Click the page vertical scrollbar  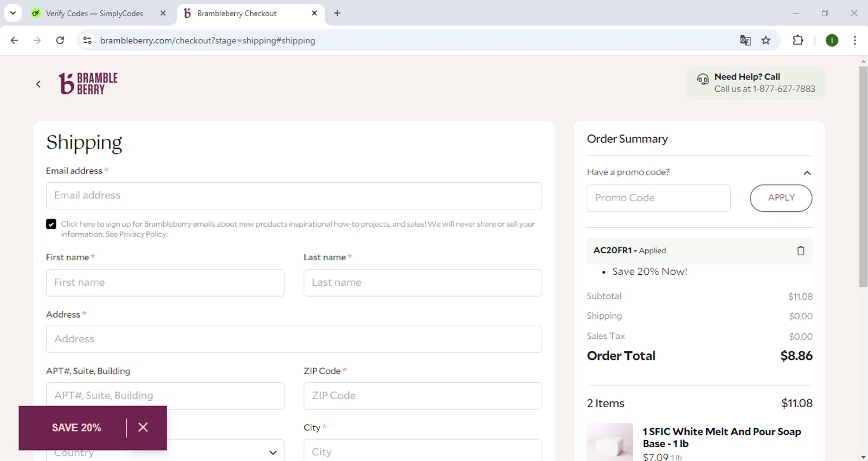(863, 177)
